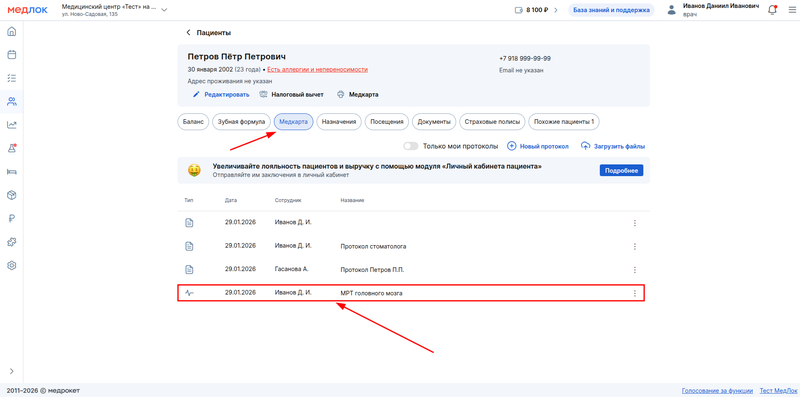Screen dimensions: 800x397
Task: Switch to the Документы tab
Action: [x=434, y=122]
